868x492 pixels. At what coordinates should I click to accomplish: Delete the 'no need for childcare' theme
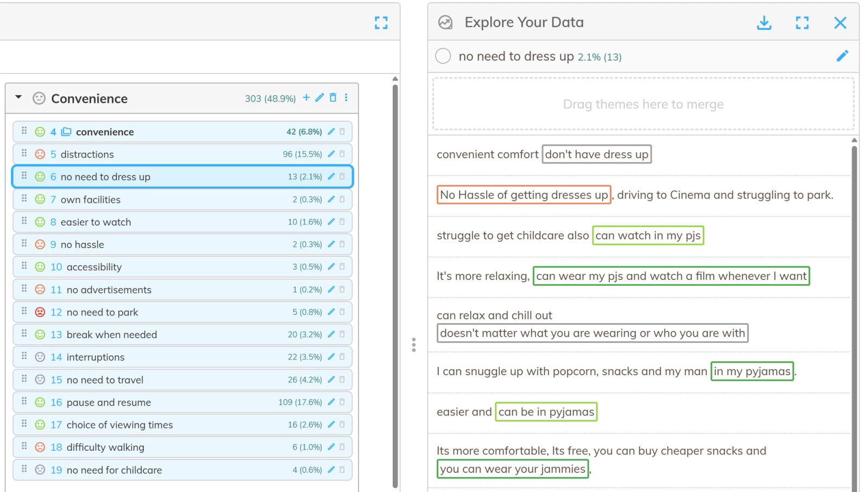click(342, 470)
